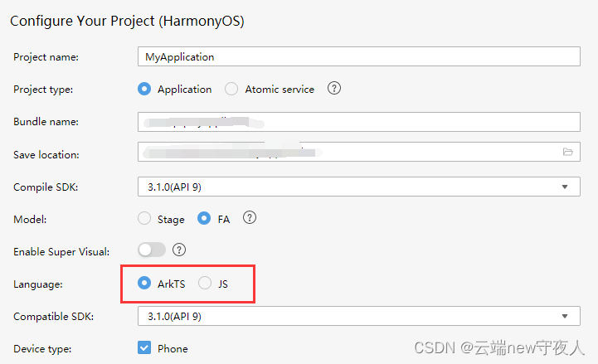Uncheck the Phone device type checkbox

click(144, 347)
